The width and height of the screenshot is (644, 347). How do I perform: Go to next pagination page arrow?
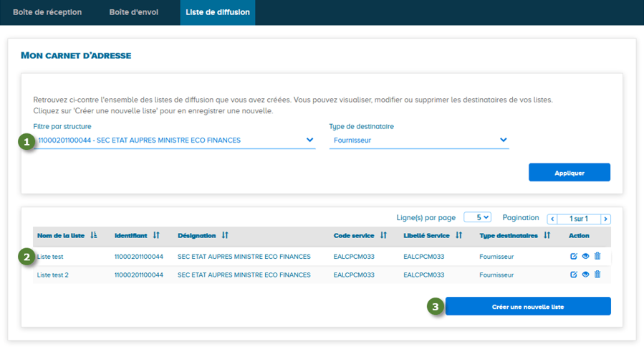[606, 219]
